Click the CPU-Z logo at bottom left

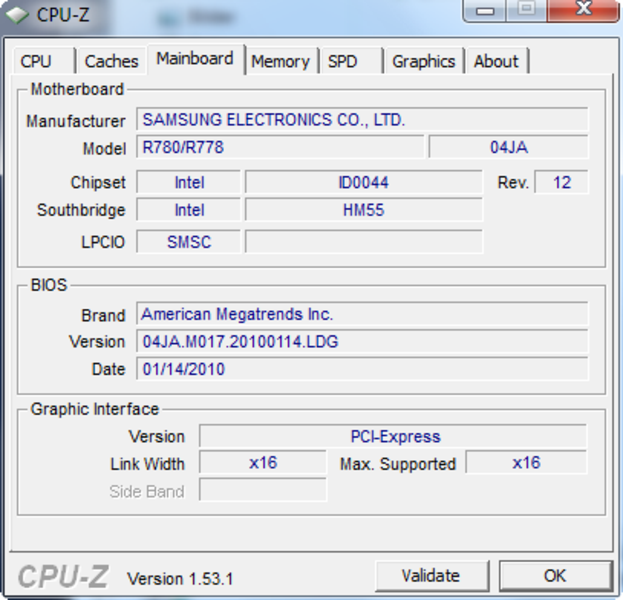click(63, 576)
